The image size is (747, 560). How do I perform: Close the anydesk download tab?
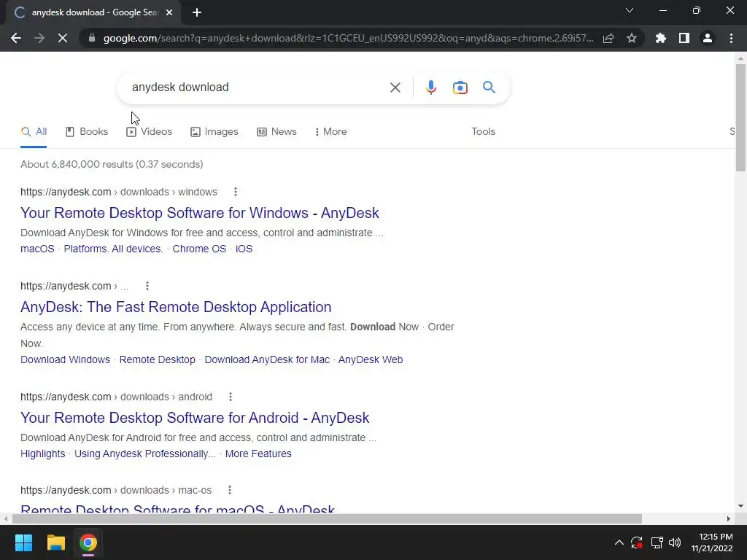pyautogui.click(x=169, y=12)
